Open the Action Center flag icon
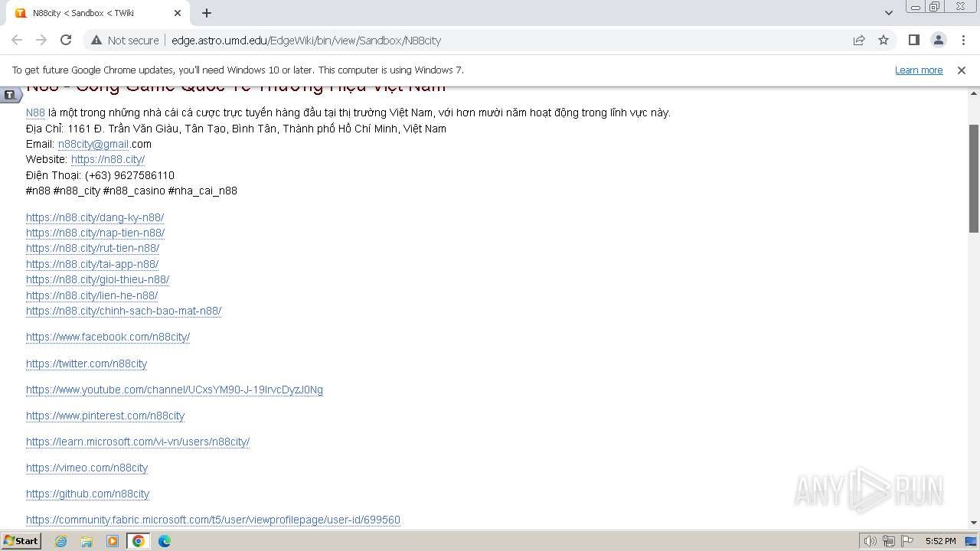 pyautogui.click(x=906, y=541)
